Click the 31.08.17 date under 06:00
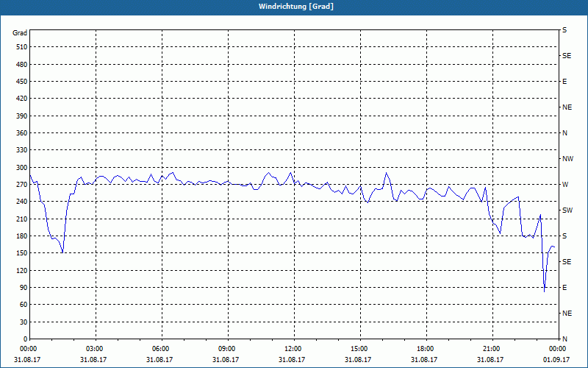This screenshot has width=588, height=368. [x=159, y=359]
